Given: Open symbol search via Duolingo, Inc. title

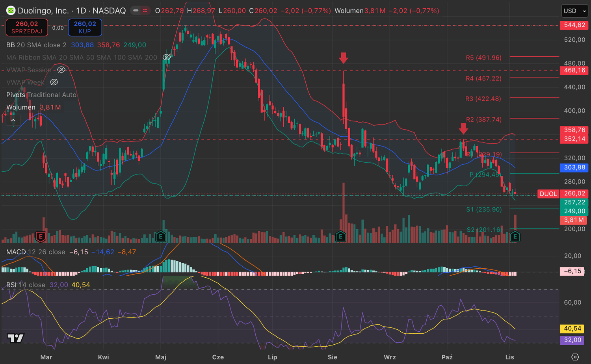Looking at the screenshot, I should (x=43, y=11).
